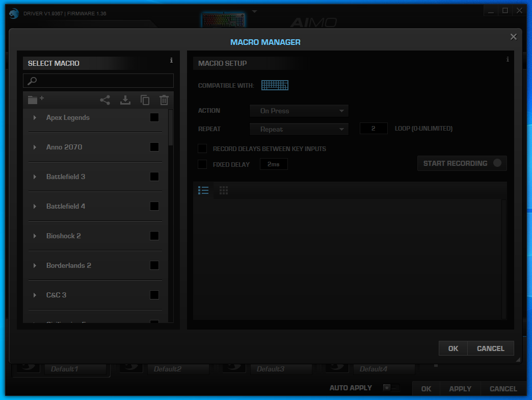Expand the Borderlands 2 folder
Screen dimensions: 532x400
pos(35,265)
